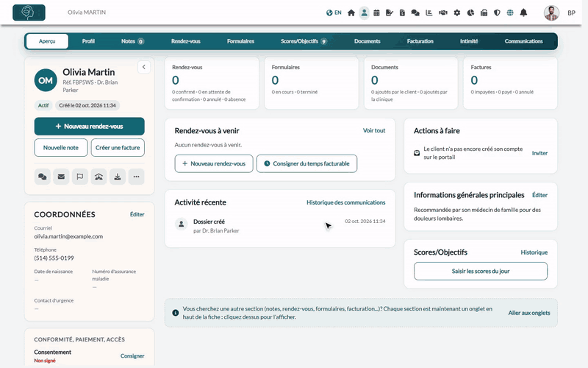Viewport: 588px width, 368px height.
Task: Click Inviter in Actions à faire
Action: 539,153
